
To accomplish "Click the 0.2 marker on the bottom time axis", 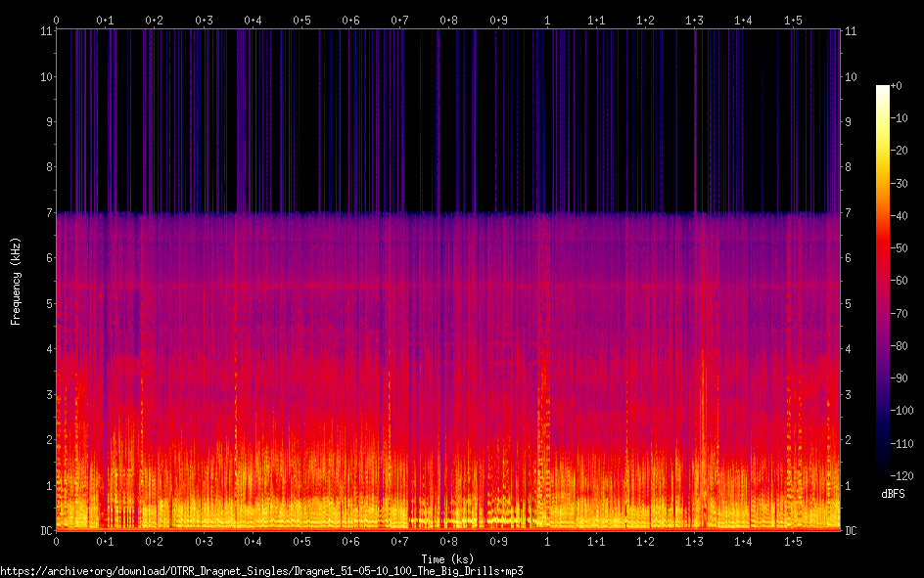I will click(x=154, y=541).
